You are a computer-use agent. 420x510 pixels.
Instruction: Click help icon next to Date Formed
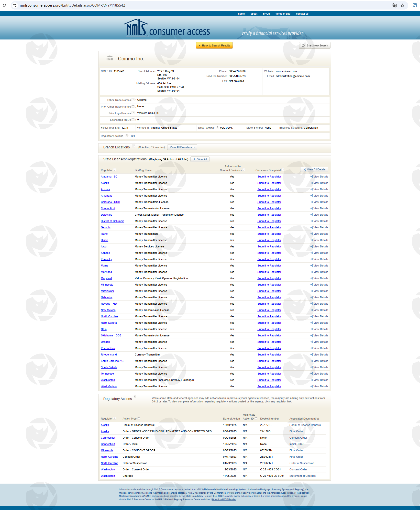217,127
